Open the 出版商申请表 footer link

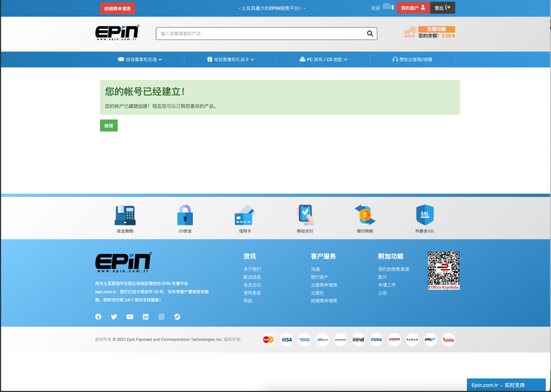point(324,285)
